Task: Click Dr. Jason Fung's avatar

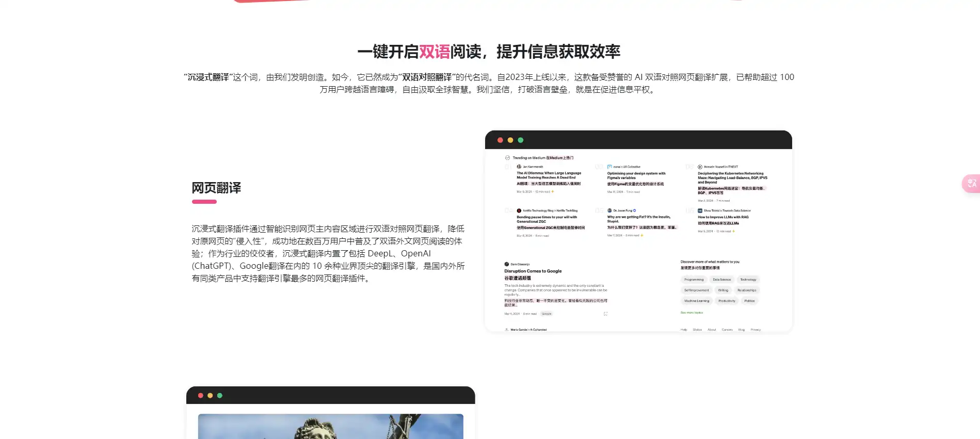Action: pyautogui.click(x=609, y=210)
